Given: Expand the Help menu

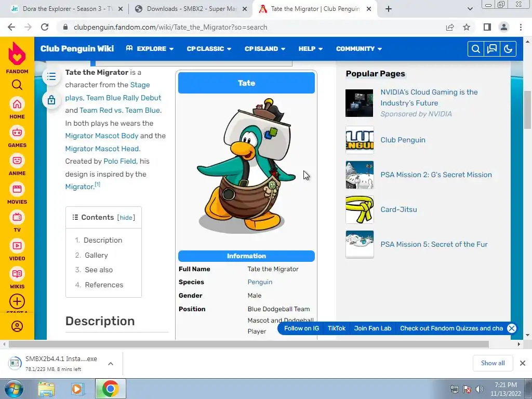Looking at the screenshot, I should (311, 49).
